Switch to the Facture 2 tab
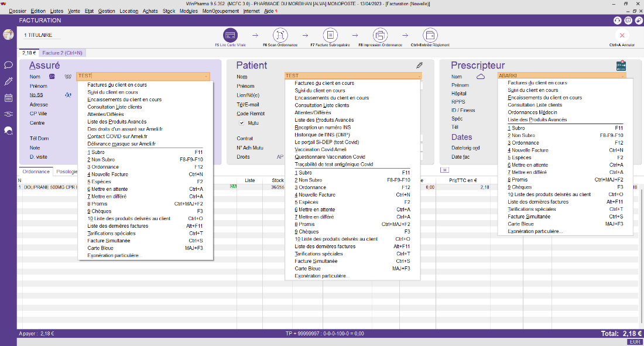Screen dimensions: 644x346 [62, 53]
